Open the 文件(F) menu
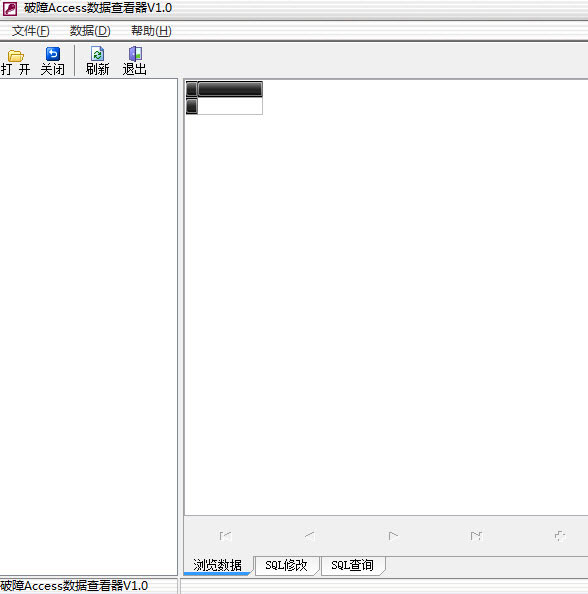This screenshot has height=594, width=588. [x=31, y=31]
